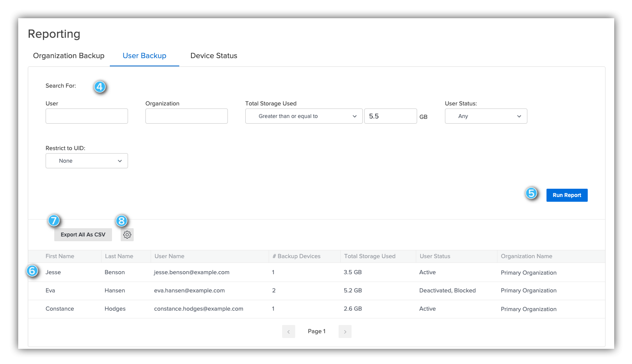Screen dimensions: 632x364
Task: Switch to Organization Backup tab
Action: [69, 56]
